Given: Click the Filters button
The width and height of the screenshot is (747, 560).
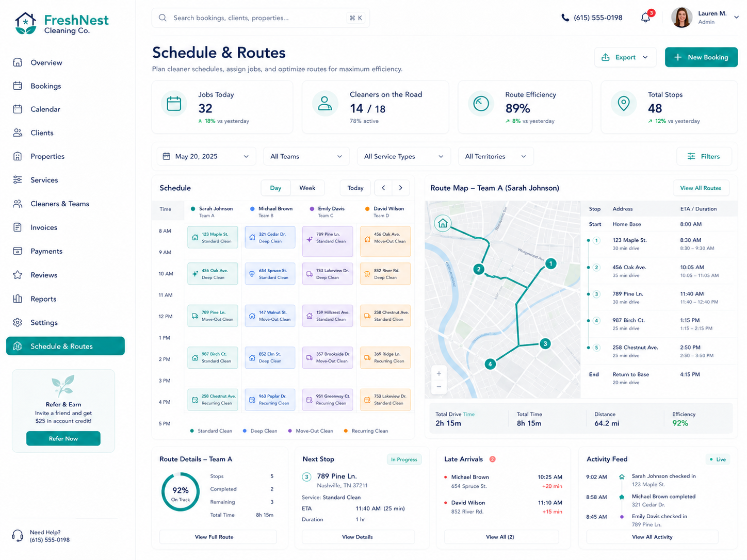Looking at the screenshot, I should tap(704, 156).
